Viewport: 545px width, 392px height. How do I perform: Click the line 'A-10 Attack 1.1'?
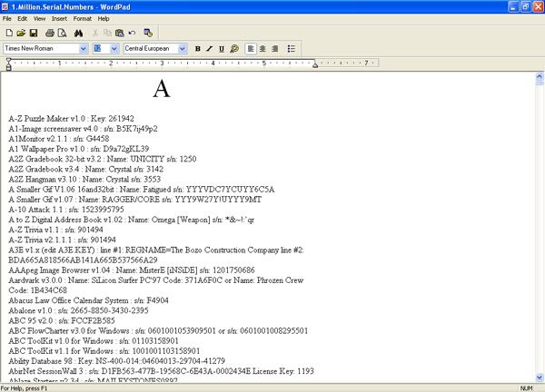coord(66,210)
